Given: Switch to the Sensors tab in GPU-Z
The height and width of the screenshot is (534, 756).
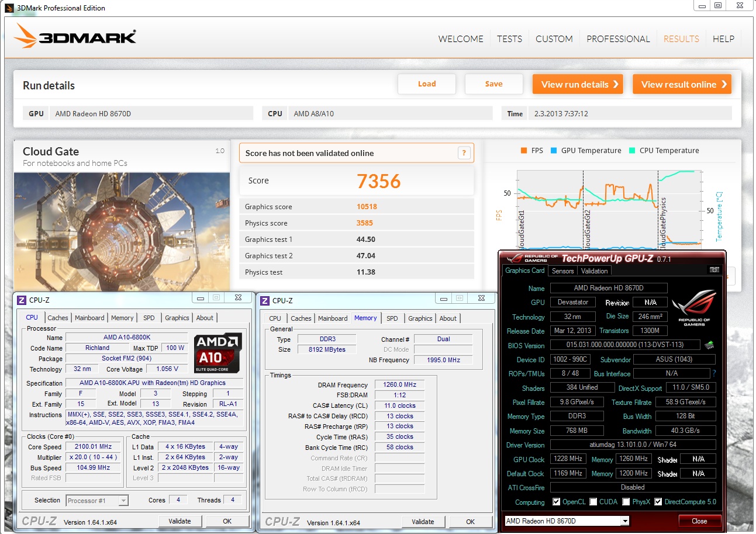Looking at the screenshot, I should pyautogui.click(x=563, y=271).
